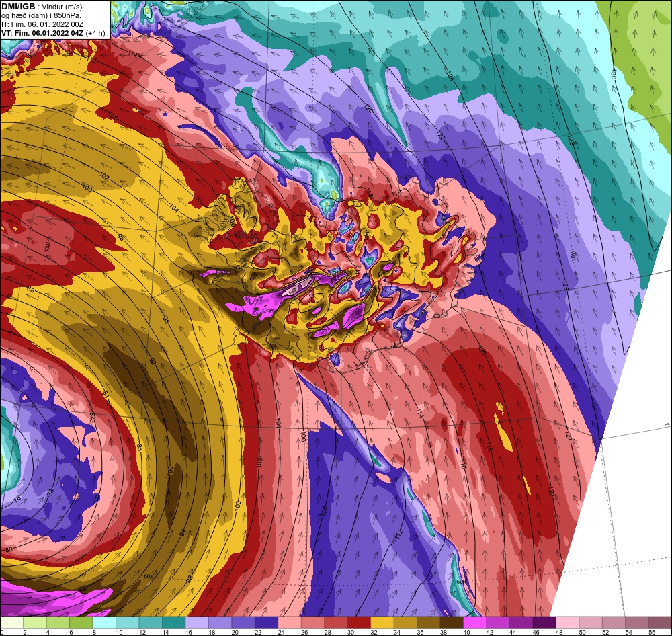The image size is (672, 636).
Task: Click the 'og hæð (dam) í 850hPa.' line
Action: tap(41, 16)
